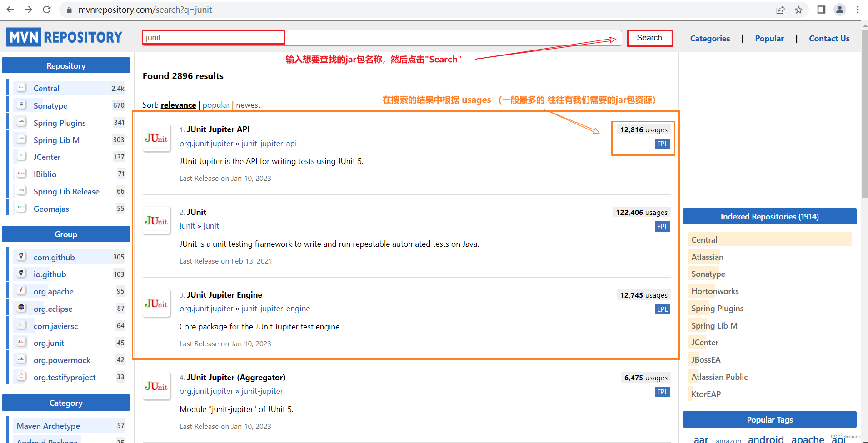The image size is (868, 443).
Task: Open the result 2 JUnit title link
Action: [196, 212]
